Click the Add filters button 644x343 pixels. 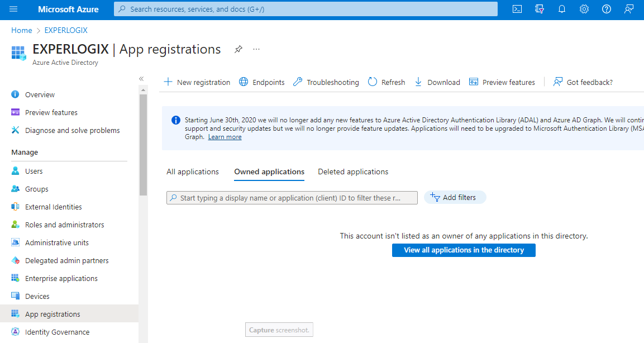(x=455, y=198)
